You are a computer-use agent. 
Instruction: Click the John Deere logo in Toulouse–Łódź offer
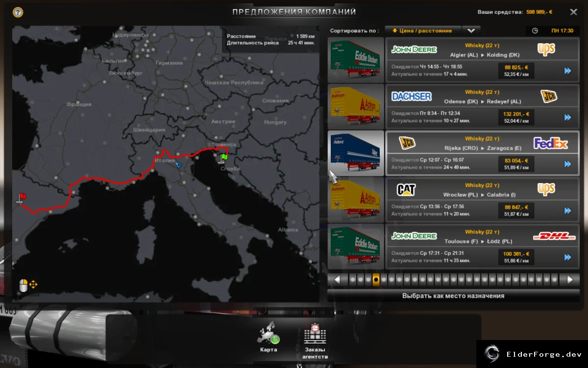tap(414, 236)
